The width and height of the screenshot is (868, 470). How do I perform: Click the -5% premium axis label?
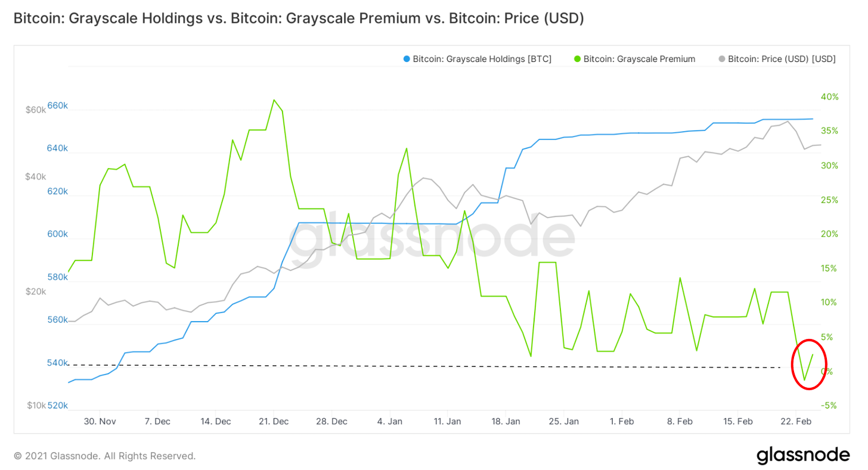pos(829,406)
